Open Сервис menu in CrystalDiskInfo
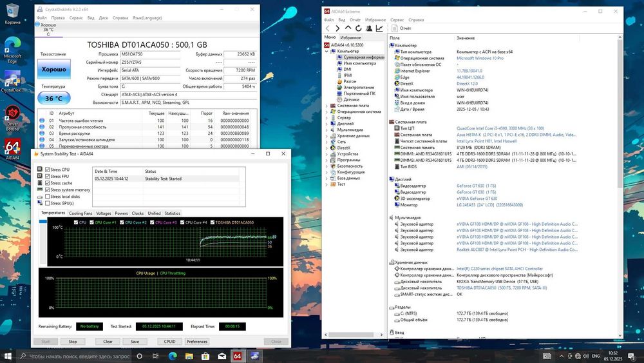 (x=76, y=18)
